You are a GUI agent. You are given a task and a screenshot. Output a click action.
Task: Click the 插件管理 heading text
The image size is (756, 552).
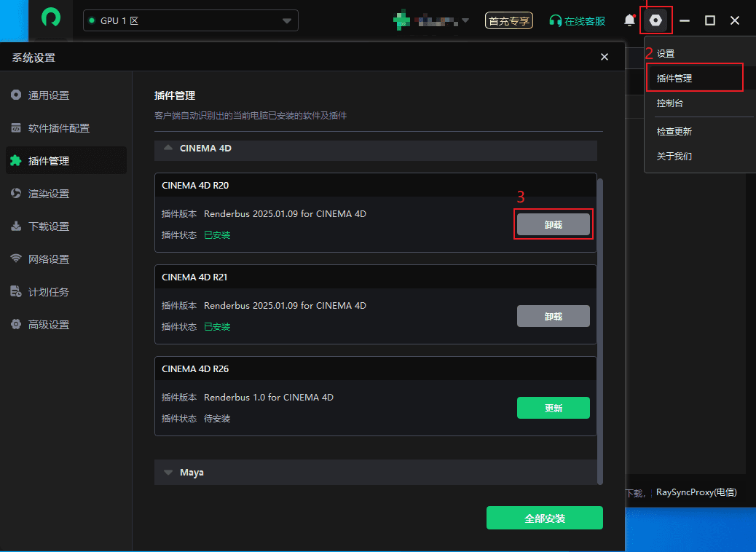coord(175,95)
